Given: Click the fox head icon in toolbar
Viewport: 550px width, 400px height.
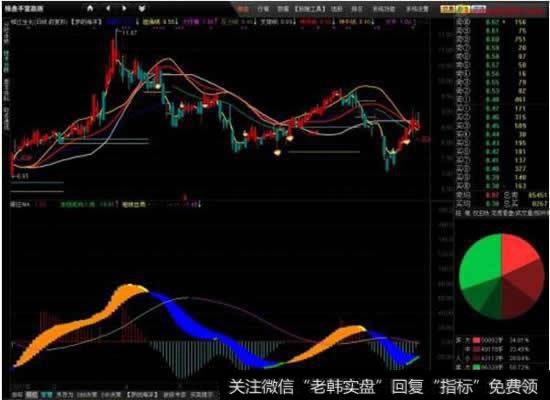Looking at the screenshot, I should pyautogui.click(x=141, y=8).
